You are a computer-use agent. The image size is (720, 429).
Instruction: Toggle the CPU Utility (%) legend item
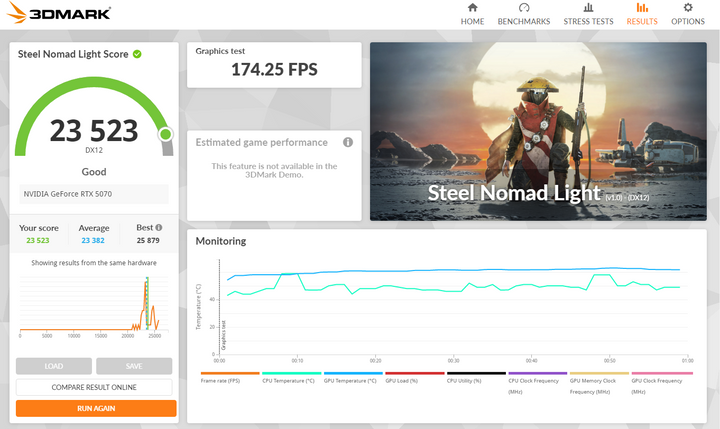[x=476, y=378]
